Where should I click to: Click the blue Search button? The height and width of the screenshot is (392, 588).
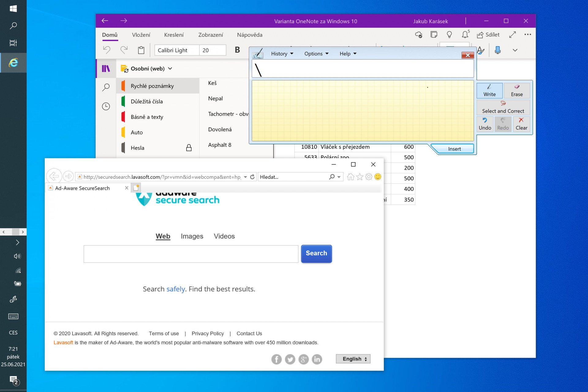pos(316,254)
